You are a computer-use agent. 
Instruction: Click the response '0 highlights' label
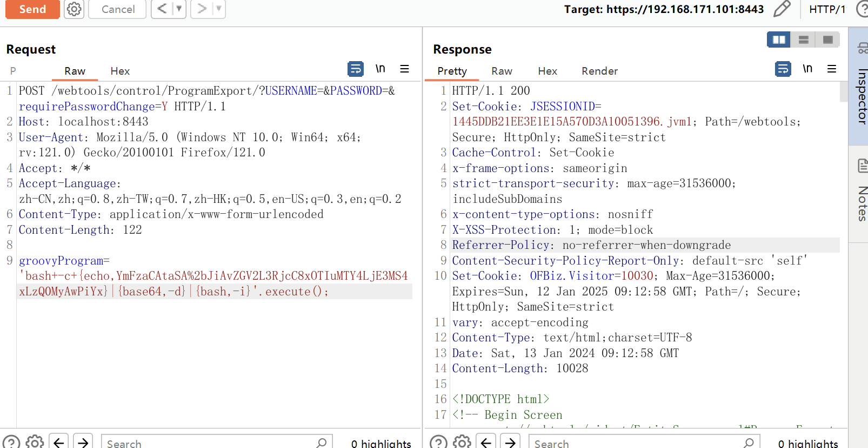pos(808,444)
